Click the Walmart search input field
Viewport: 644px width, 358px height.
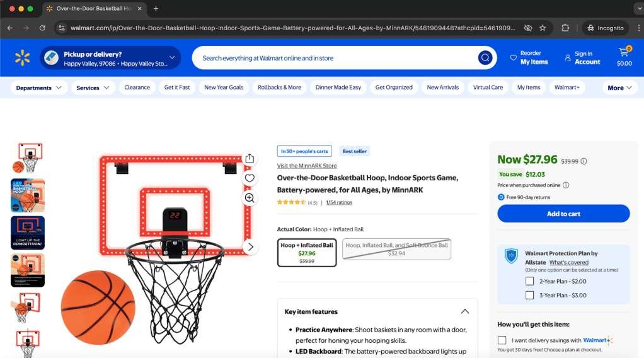pos(335,58)
